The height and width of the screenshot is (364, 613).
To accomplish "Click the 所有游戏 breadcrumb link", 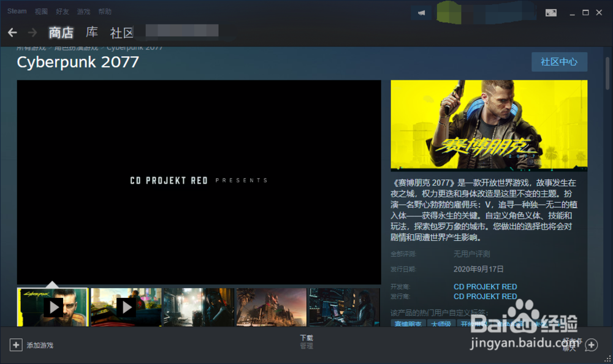I will click(31, 48).
